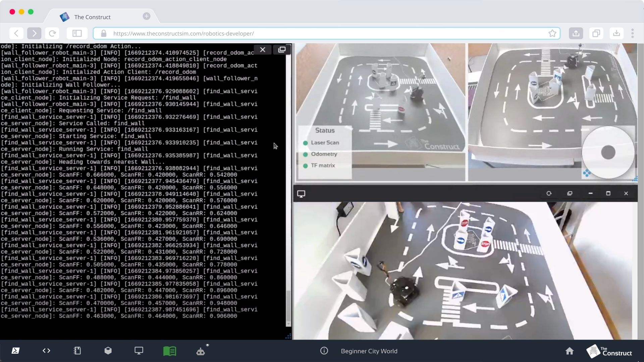Open the code editor tool icon

(x=47, y=351)
